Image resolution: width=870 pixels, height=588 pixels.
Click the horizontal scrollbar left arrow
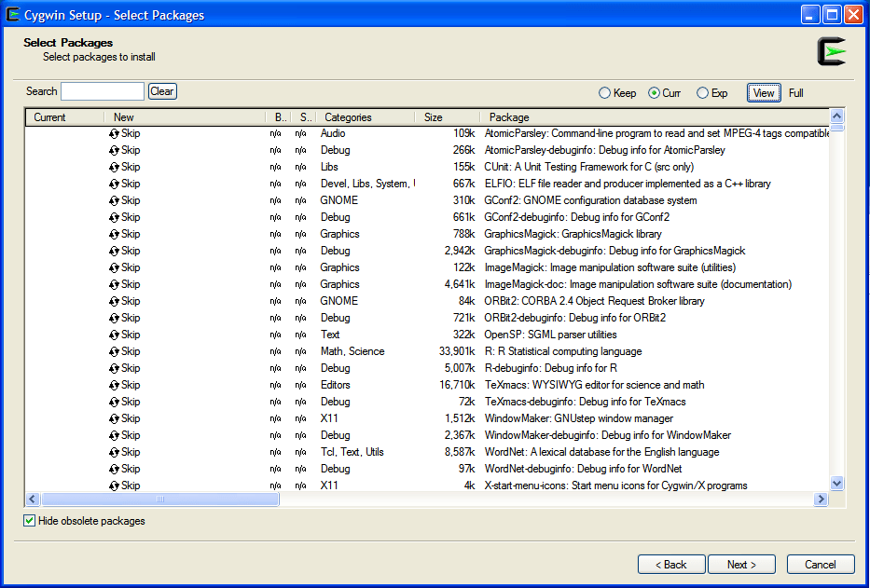pyautogui.click(x=33, y=499)
